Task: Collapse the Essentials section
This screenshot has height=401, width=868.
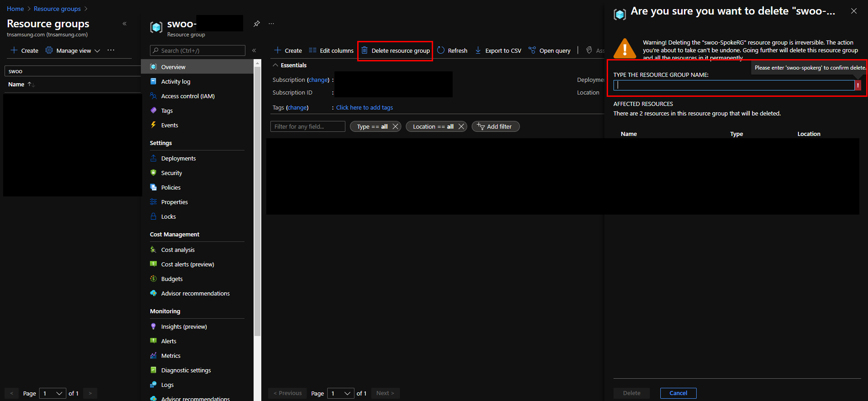Action: 289,65
